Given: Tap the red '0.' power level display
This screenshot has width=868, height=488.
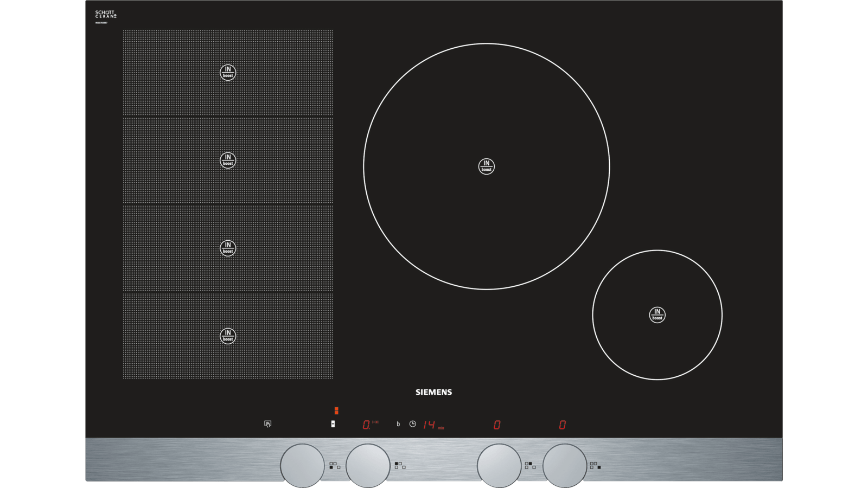Looking at the screenshot, I should point(367,425).
